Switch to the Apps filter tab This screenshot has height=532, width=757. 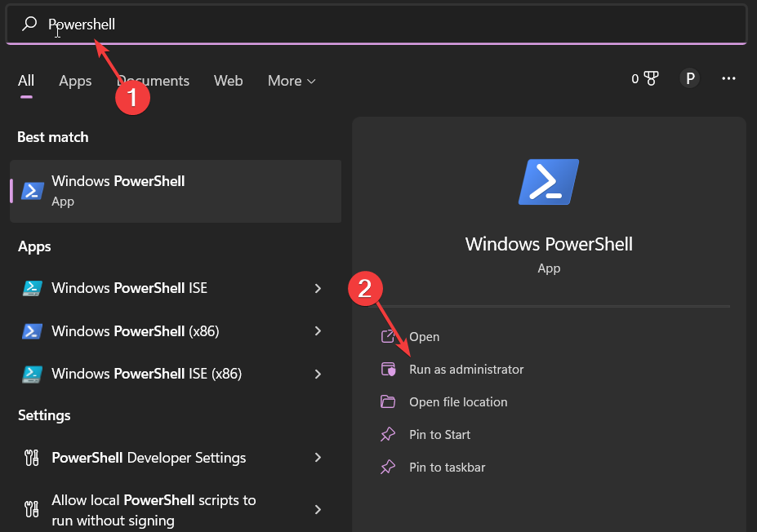(x=75, y=81)
